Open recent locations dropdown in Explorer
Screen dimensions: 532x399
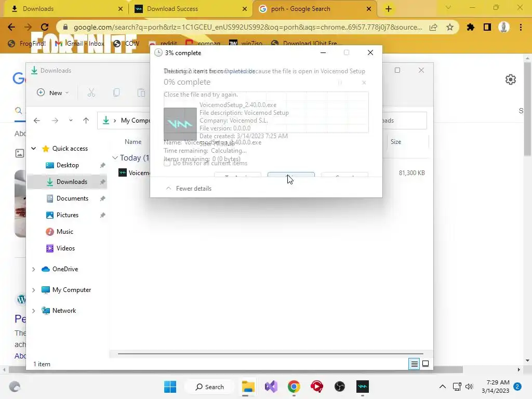(x=71, y=121)
